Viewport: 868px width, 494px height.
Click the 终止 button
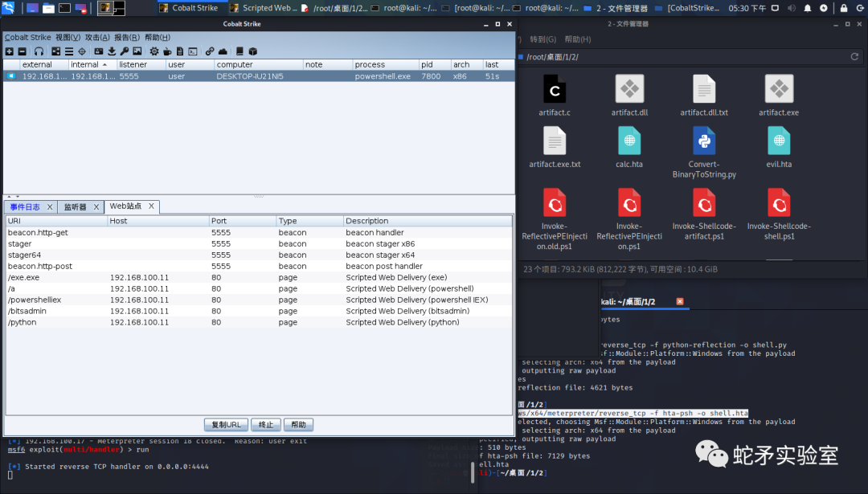(x=266, y=425)
